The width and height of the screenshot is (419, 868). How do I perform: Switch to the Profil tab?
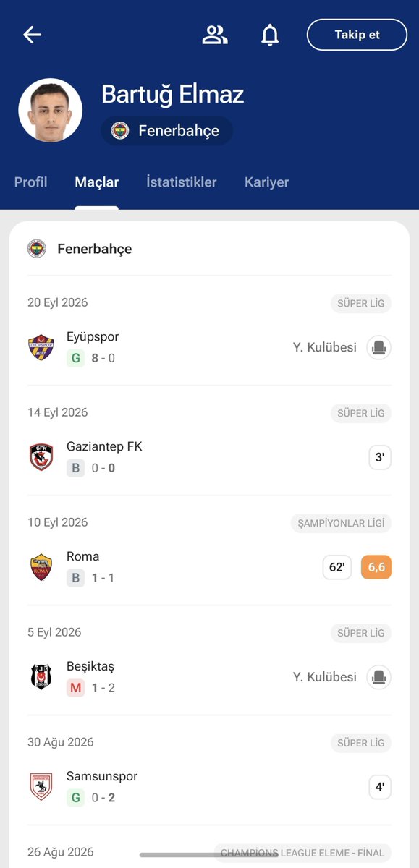point(31,182)
